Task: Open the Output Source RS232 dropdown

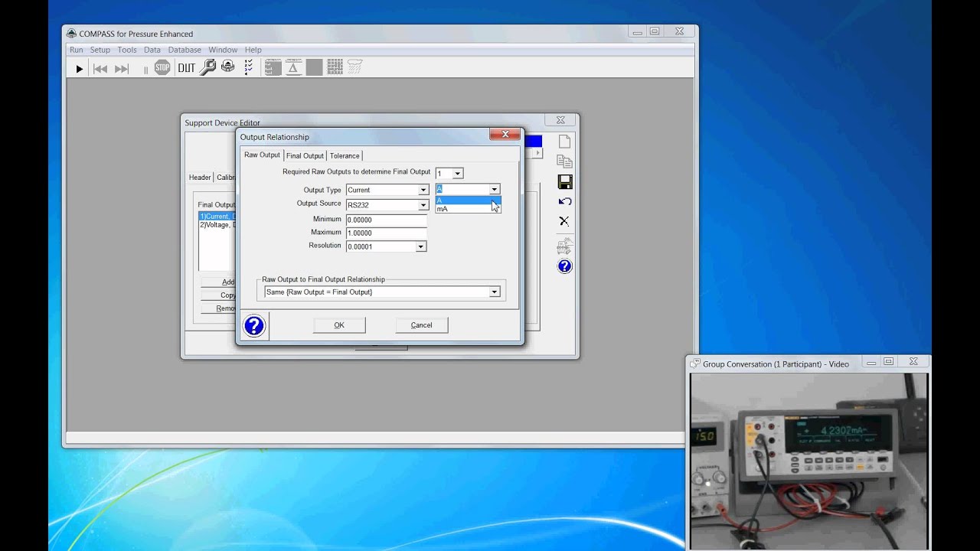Action: click(423, 205)
